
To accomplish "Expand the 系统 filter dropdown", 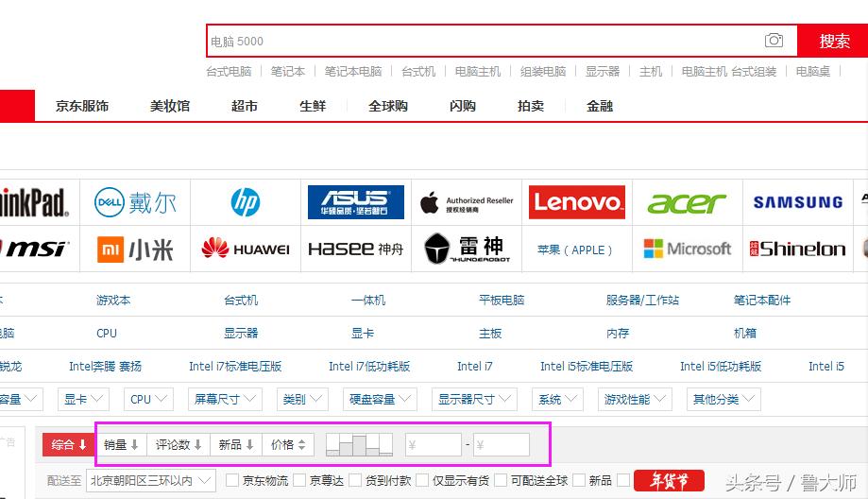I will click(557, 400).
